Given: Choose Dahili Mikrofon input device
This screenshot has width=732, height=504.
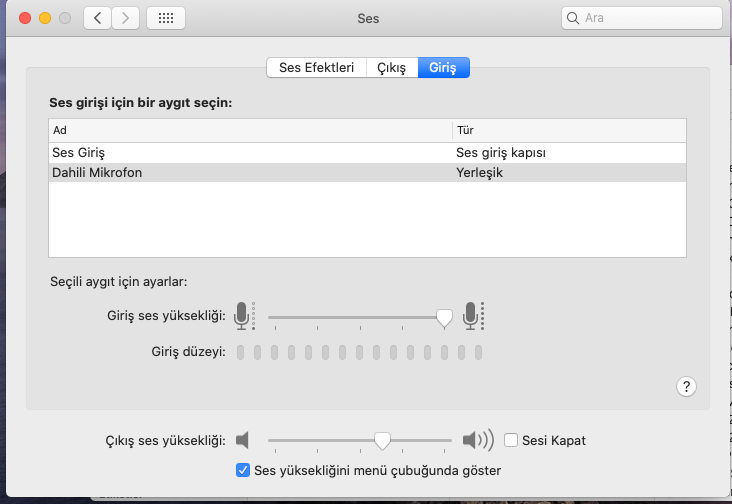Looking at the screenshot, I should click(x=250, y=173).
